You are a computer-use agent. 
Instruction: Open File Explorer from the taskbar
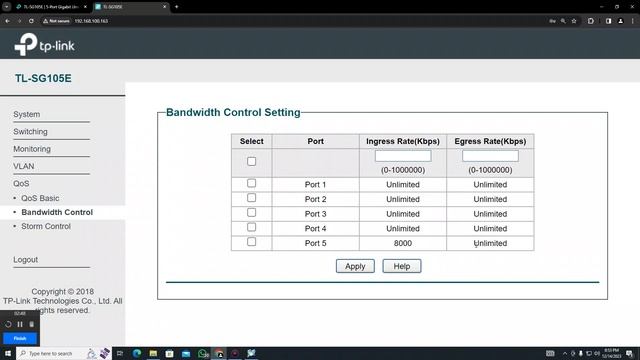153,353
